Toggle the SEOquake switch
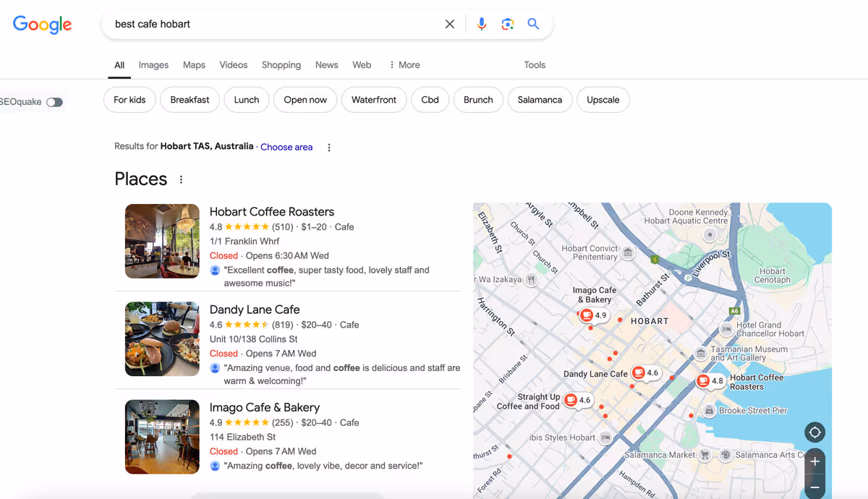 pos(55,102)
